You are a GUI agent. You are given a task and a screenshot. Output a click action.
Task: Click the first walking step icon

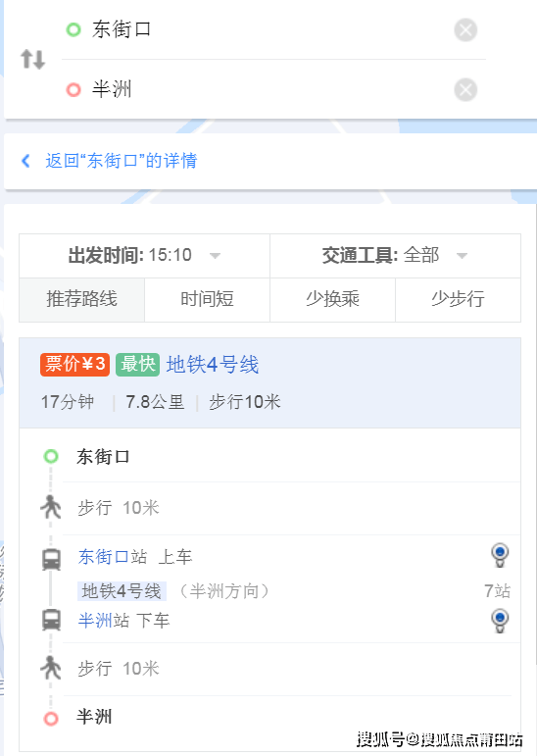point(51,507)
